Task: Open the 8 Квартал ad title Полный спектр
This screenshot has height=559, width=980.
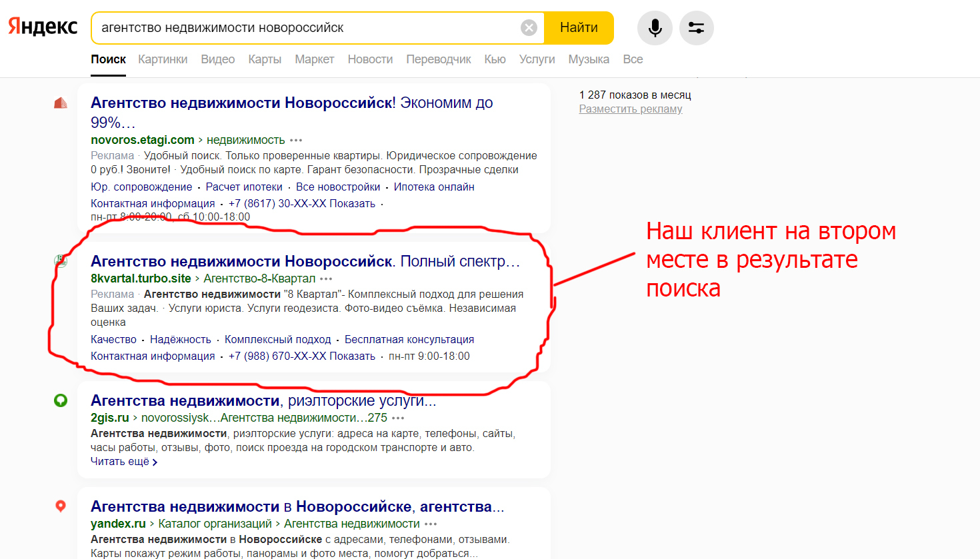Action: [x=305, y=261]
